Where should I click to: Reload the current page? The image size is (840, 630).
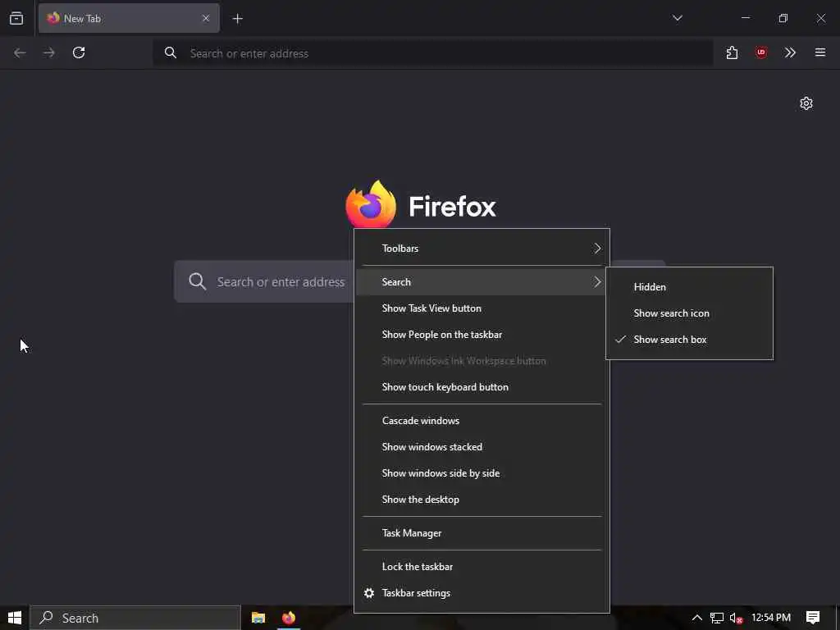79,52
